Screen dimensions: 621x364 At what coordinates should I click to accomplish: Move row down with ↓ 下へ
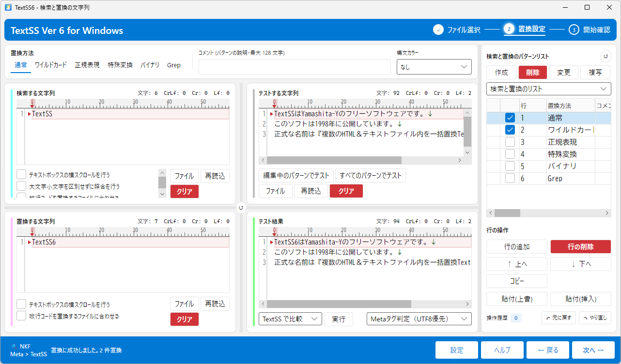[581, 264]
